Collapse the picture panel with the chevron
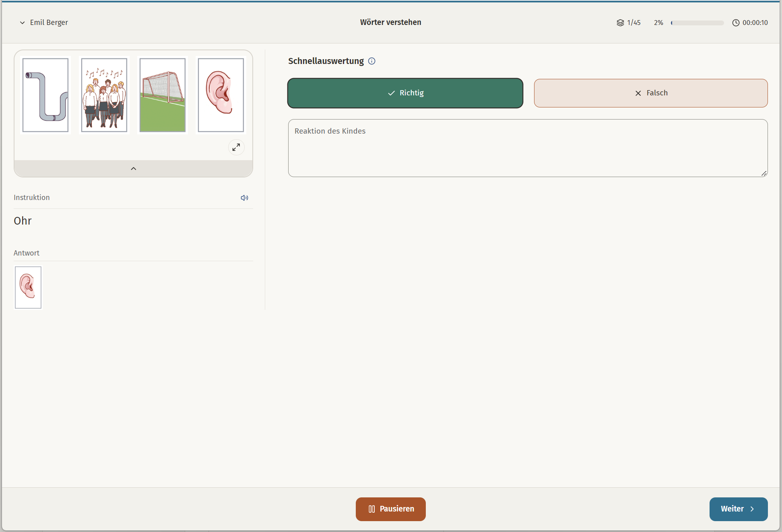782x532 pixels. tap(134, 169)
